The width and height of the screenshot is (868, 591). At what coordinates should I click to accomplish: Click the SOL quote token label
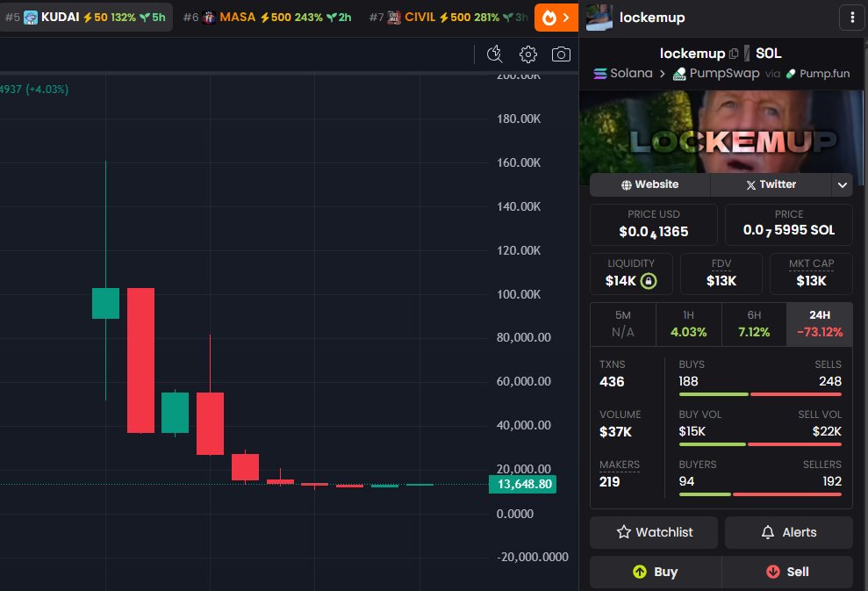[x=768, y=54]
